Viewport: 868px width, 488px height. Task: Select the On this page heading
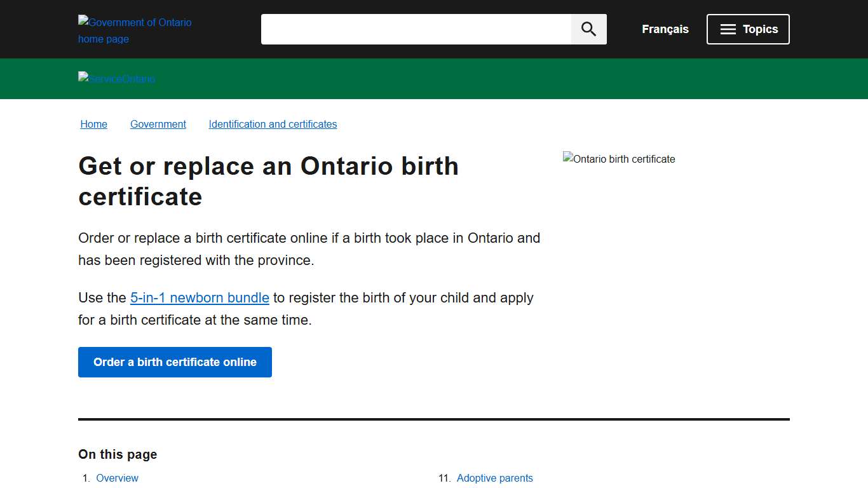(x=117, y=454)
